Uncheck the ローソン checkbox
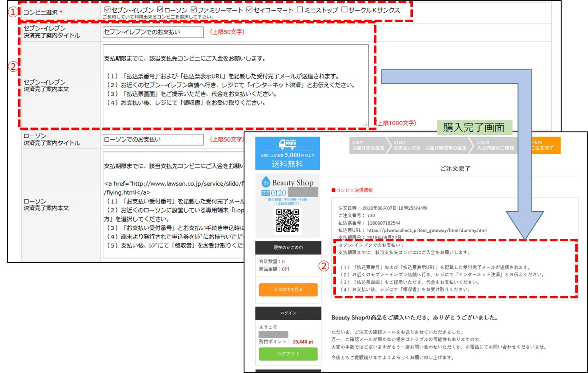Image resolution: width=588 pixels, height=373 pixels. (160, 10)
